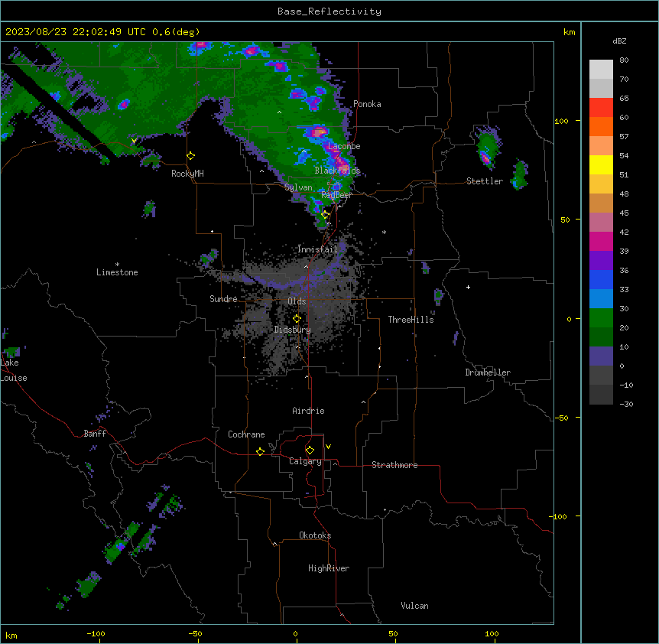Screen dimensions: 659x644
Task: Click the 80 value on the dBZ legend
Action: (x=624, y=60)
